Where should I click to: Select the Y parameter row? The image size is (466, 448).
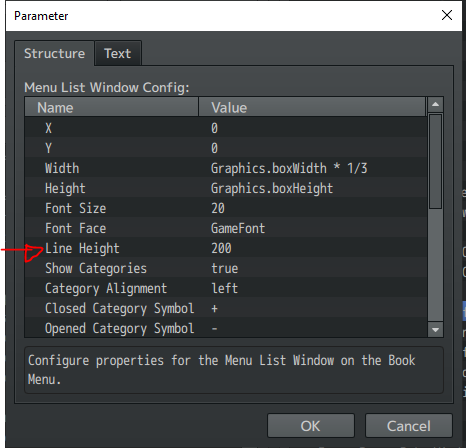tap(226, 148)
